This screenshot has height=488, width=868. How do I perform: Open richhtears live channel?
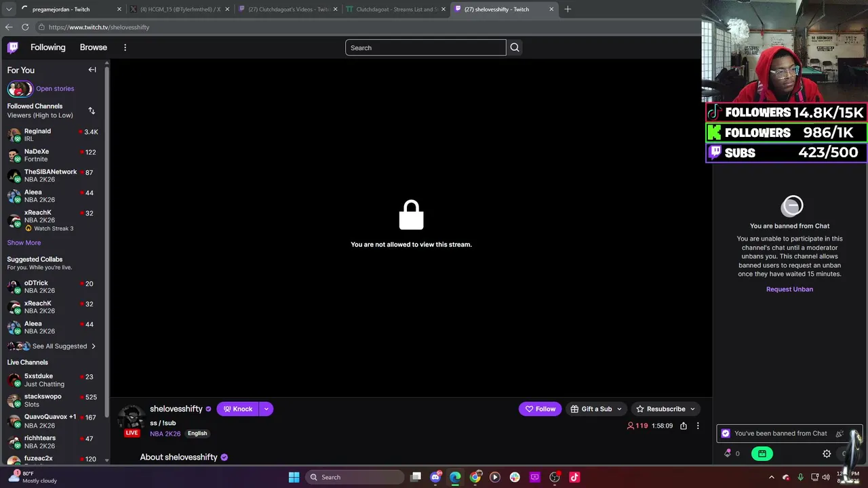53,442
